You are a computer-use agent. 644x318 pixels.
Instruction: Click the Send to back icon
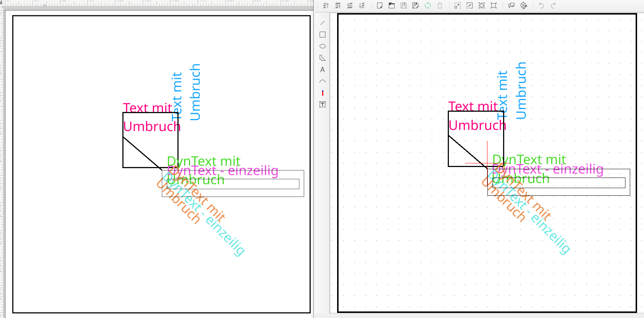pos(362,5)
